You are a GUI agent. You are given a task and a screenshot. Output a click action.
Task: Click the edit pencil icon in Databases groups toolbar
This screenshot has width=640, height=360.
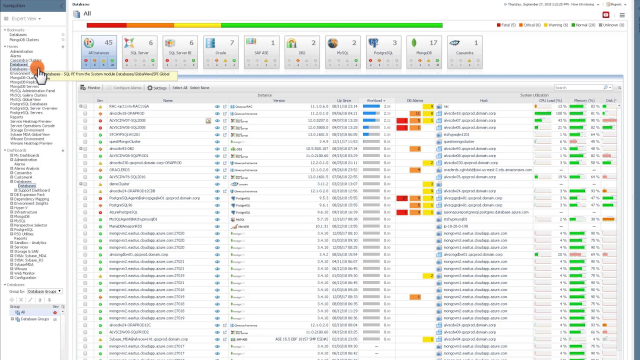click(31, 300)
